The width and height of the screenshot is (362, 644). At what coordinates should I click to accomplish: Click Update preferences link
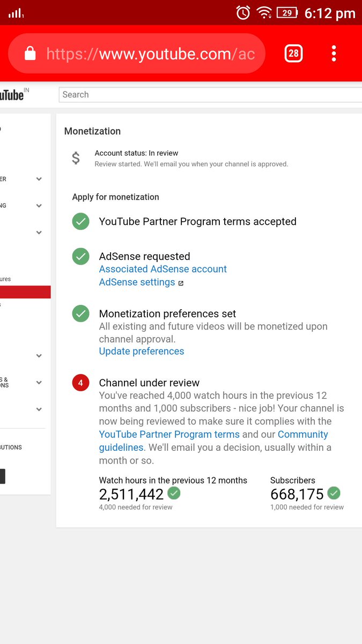pos(142,351)
